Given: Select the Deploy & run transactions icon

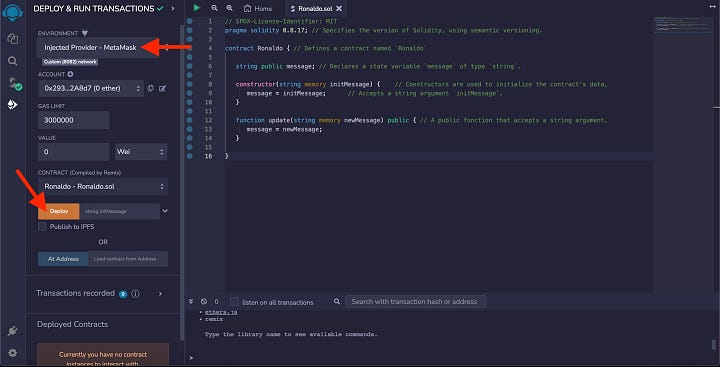Looking at the screenshot, I should click(x=13, y=105).
